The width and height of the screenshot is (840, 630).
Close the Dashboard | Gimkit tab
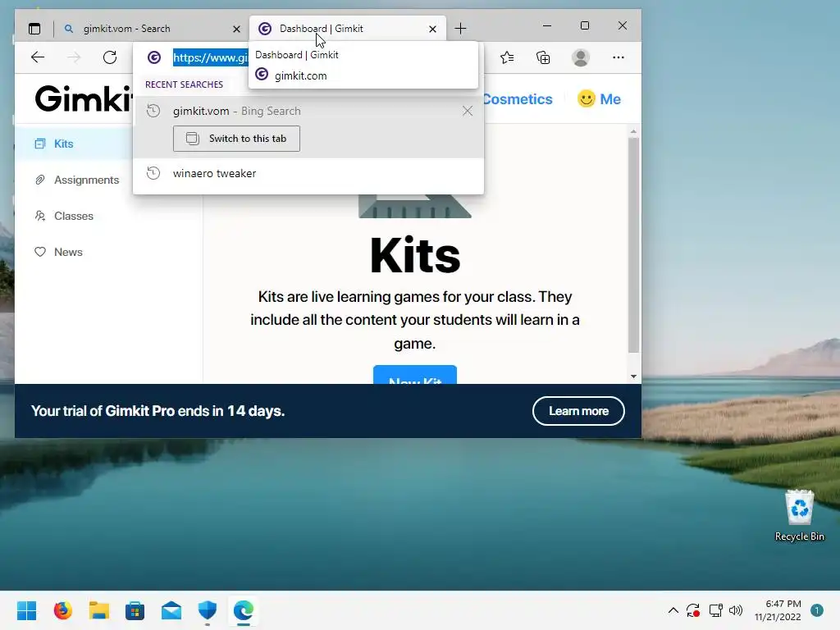pos(432,29)
